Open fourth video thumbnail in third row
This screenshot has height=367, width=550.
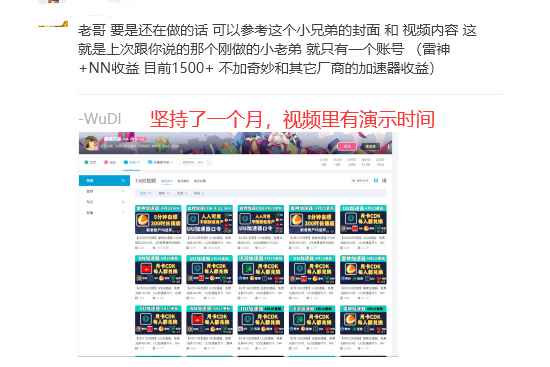pos(312,320)
